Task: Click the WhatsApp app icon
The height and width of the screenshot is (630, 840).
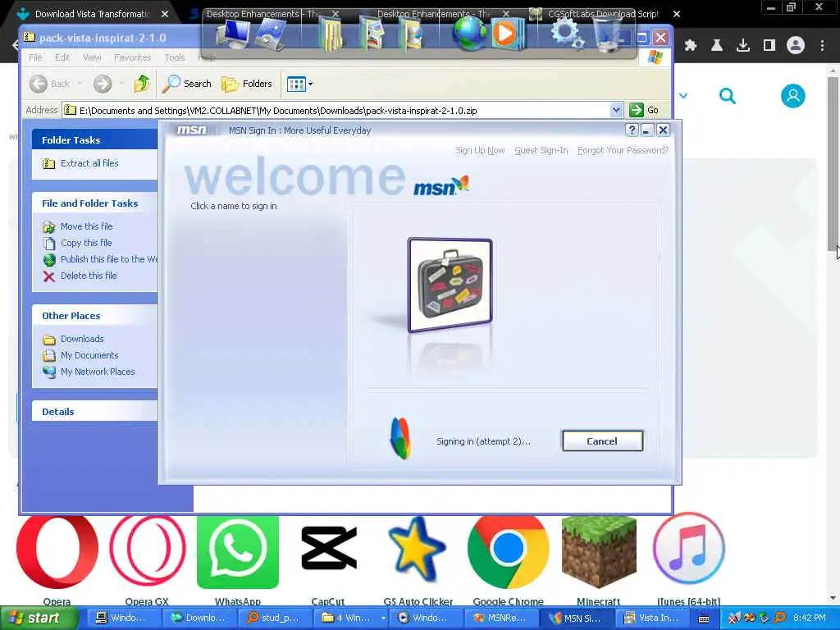Action: coord(238,551)
